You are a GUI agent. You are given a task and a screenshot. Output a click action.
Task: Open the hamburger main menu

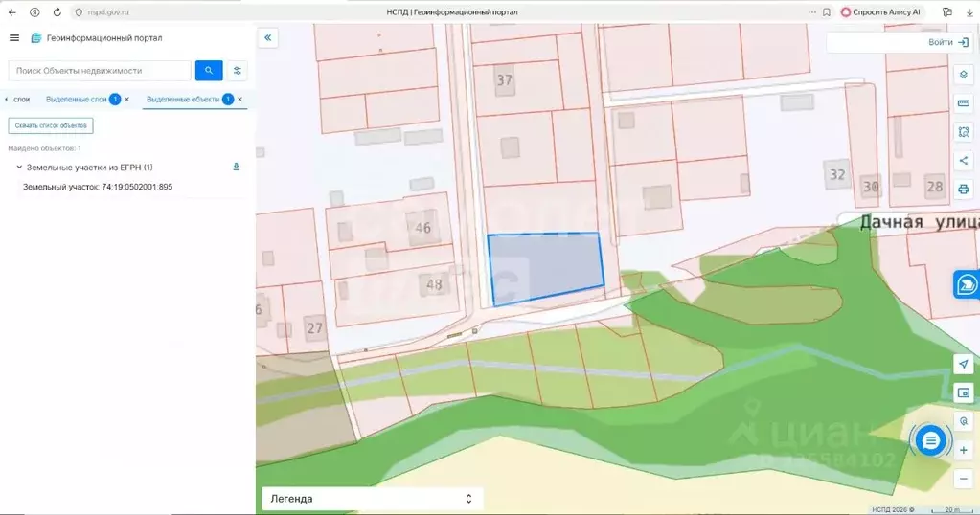[14, 38]
